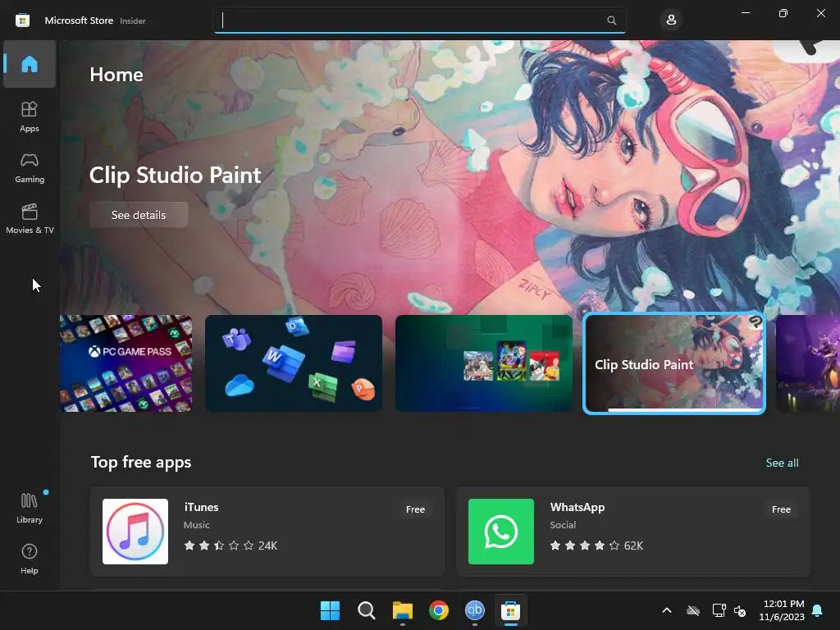Screen dimensions: 840x630
Task: Click the Top free apps heading
Action: (x=141, y=463)
